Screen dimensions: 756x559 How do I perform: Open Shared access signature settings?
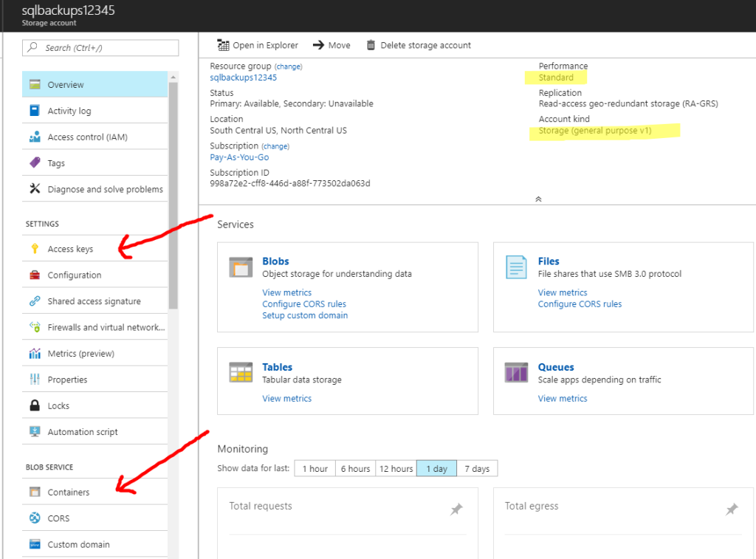pyautogui.click(x=95, y=301)
